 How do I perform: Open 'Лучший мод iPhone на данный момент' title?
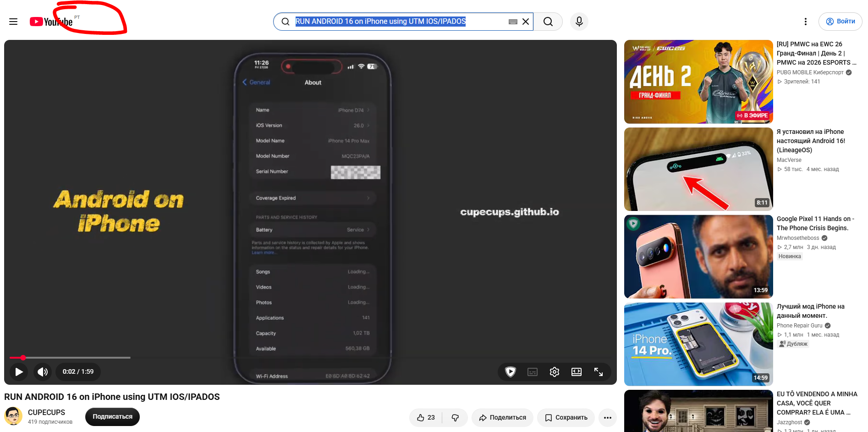(x=811, y=311)
